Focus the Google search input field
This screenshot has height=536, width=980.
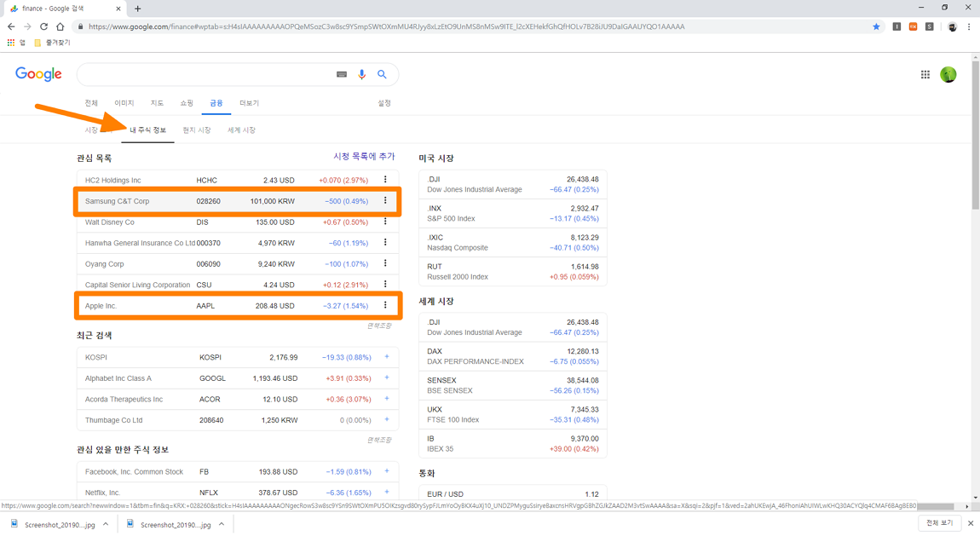coord(206,74)
